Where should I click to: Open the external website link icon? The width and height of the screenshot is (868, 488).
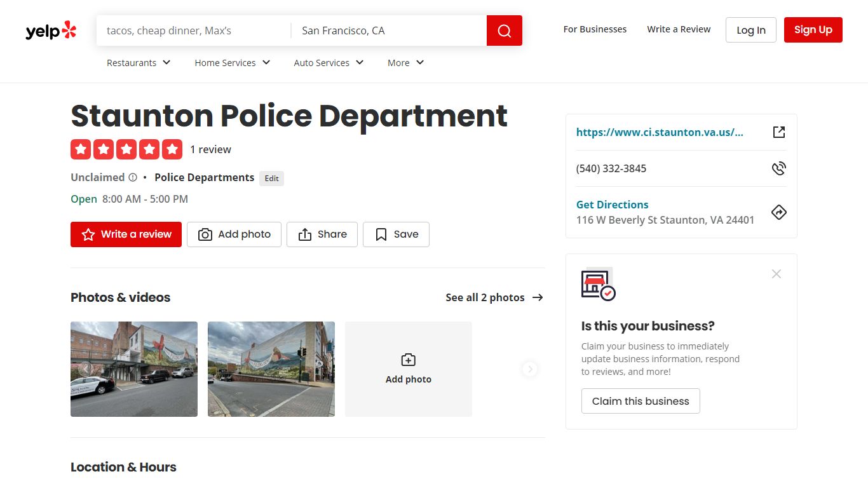coord(779,132)
